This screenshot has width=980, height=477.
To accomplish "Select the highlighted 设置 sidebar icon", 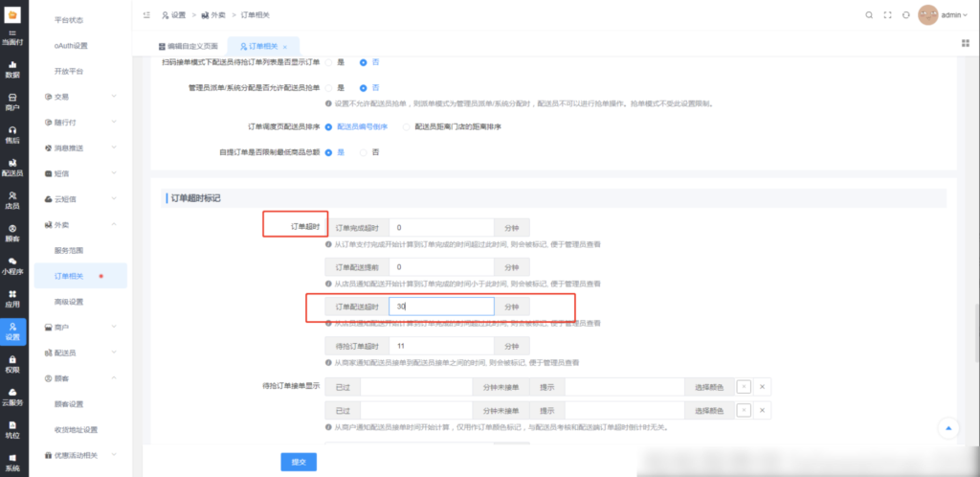I will pyautogui.click(x=12, y=332).
